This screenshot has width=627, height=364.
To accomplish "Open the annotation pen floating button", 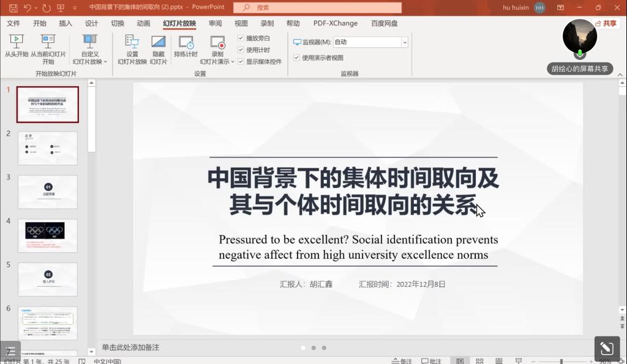I will click(606, 348).
